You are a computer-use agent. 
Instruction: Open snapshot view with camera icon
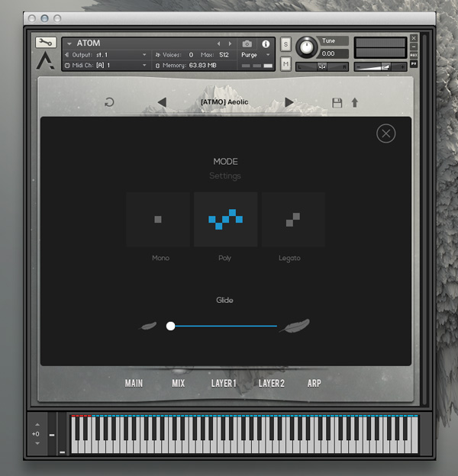247,44
